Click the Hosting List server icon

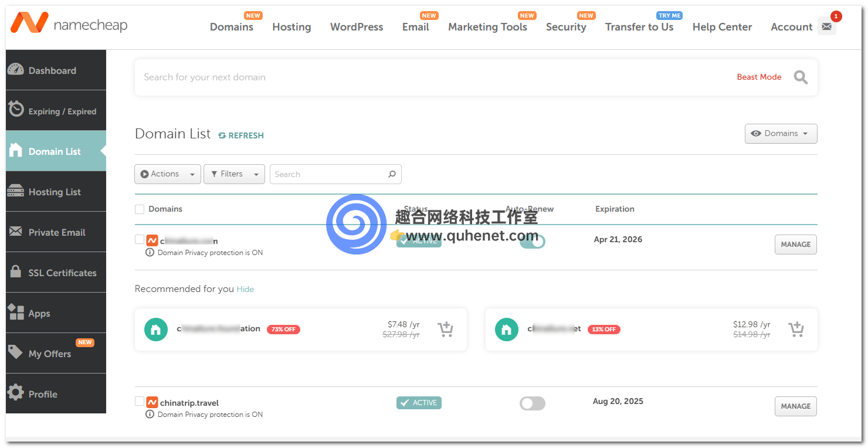(16, 191)
